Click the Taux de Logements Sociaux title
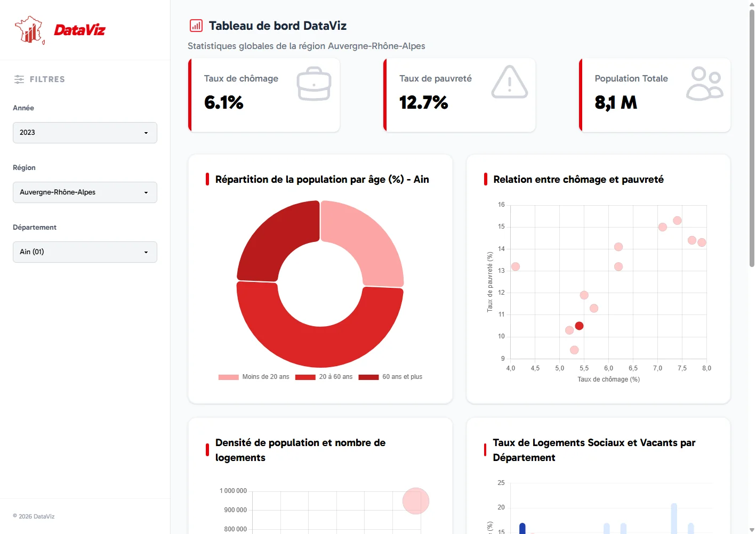The width and height of the screenshot is (756, 534). (x=594, y=450)
